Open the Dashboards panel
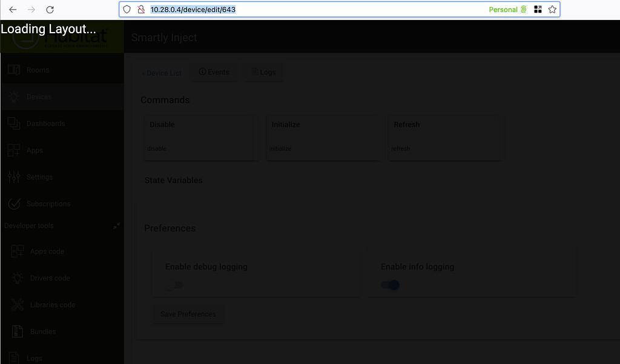This screenshot has width=620, height=364. click(45, 123)
